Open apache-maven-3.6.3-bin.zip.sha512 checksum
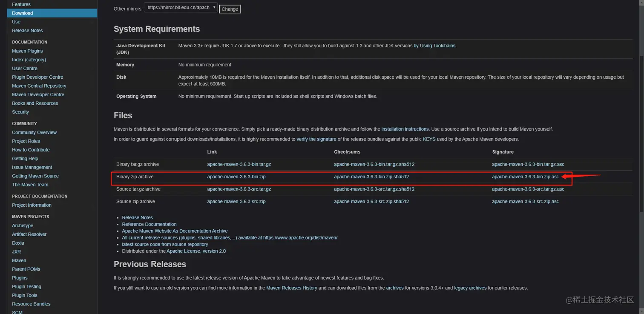The image size is (644, 314). [x=371, y=177]
